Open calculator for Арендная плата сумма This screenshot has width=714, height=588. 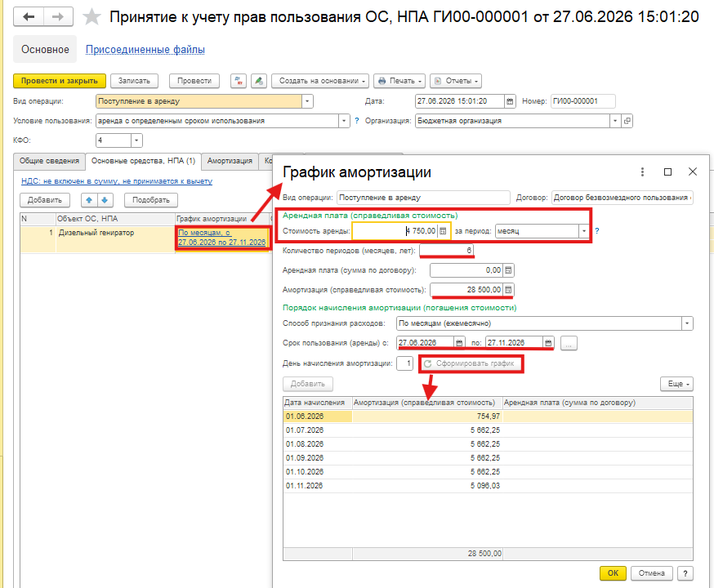tap(509, 270)
